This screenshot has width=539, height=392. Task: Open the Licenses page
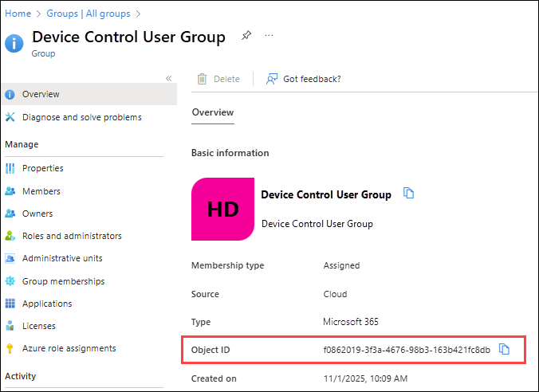coord(39,326)
